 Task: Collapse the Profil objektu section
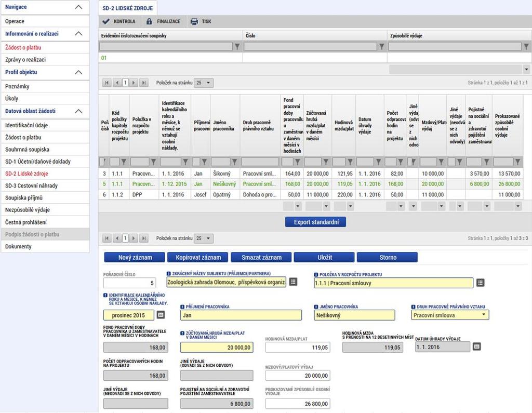click(78, 72)
